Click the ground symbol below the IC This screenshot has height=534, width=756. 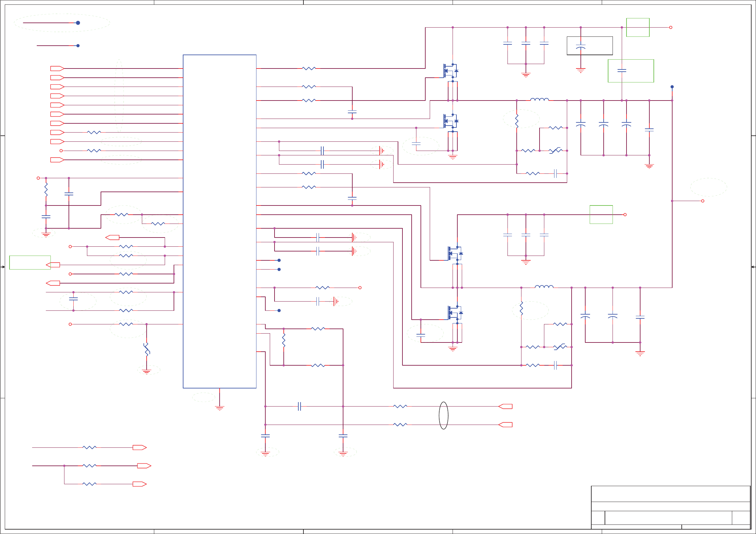[x=220, y=408]
